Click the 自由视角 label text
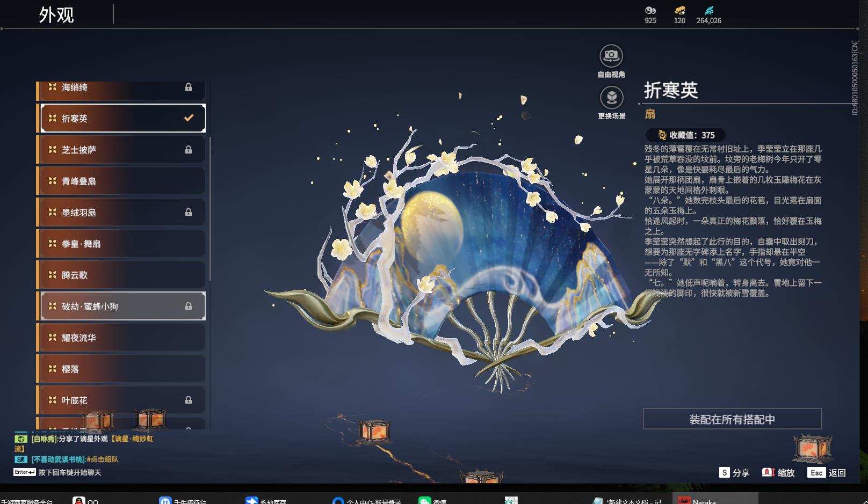Viewport: 868px width, 504px height. click(x=611, y=75)
